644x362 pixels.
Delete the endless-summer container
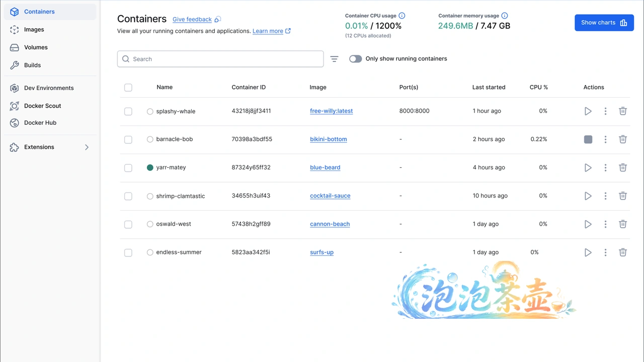pyautogui.click(x=622, y=252)
